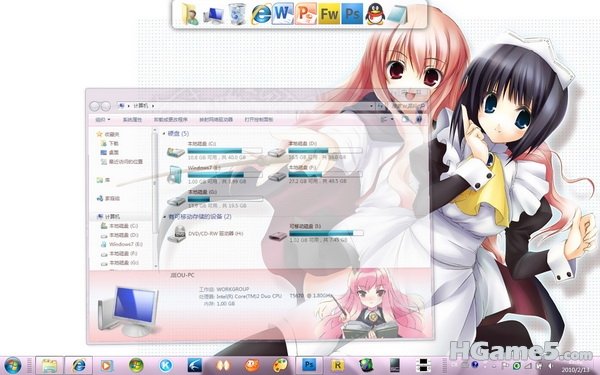Screen dimensions: 600x375
Task: Select 计算机 (Computer) in sidebar
Action: pyautogui.click(x=109, y=217)
